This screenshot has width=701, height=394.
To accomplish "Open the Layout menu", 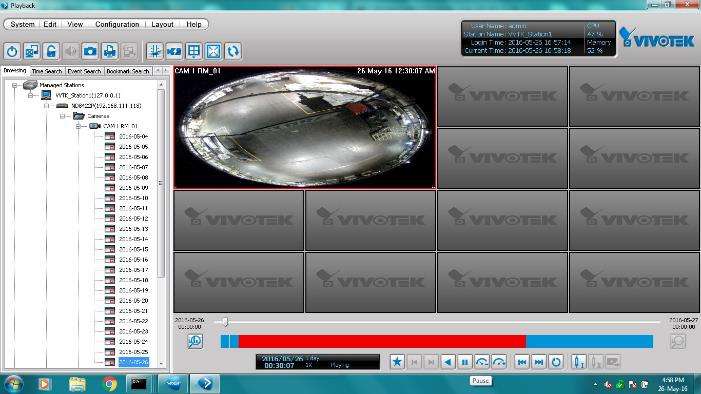I will click(162, 24).
